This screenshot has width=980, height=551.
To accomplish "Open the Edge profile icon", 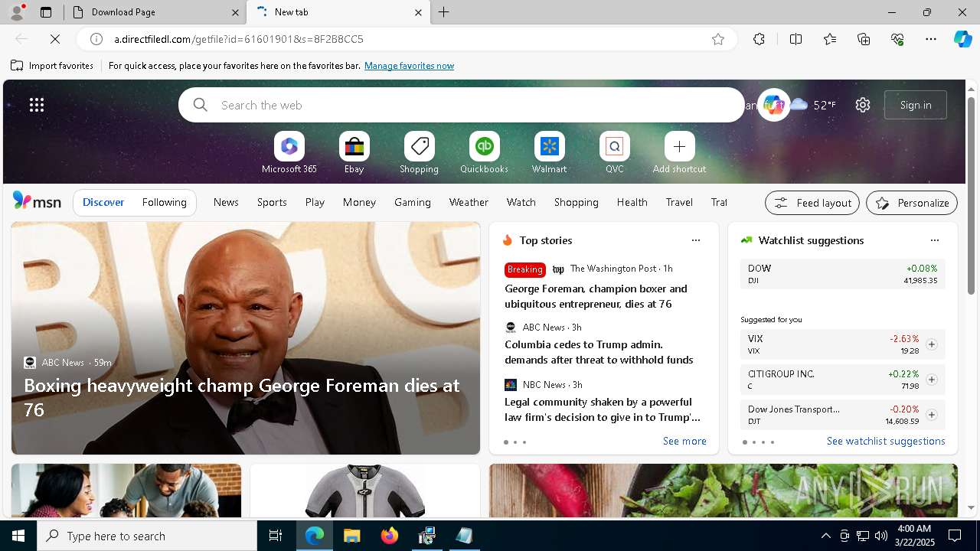I will tap(16, 12).
